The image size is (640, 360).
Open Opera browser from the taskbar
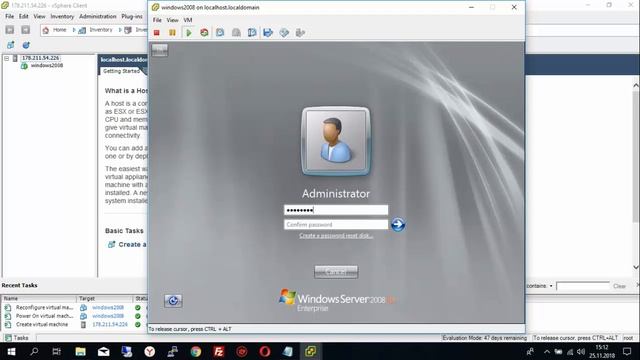pos(265,351)
